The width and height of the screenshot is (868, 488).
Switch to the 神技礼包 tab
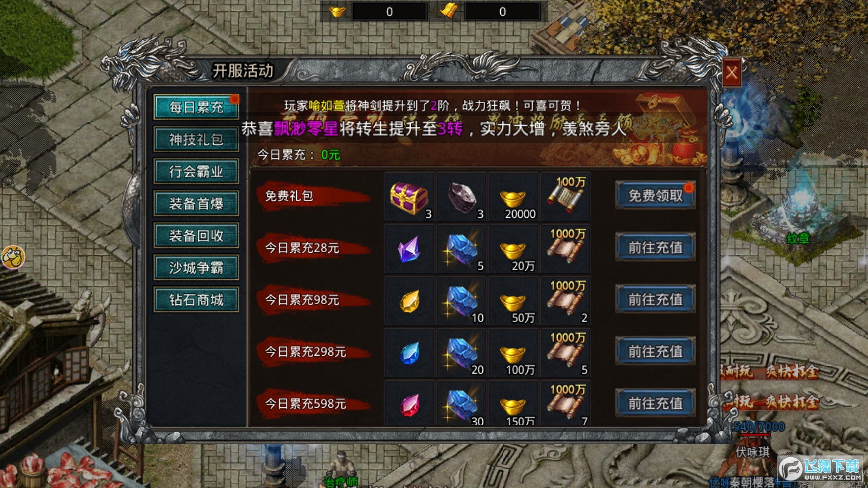pos(196,139)
